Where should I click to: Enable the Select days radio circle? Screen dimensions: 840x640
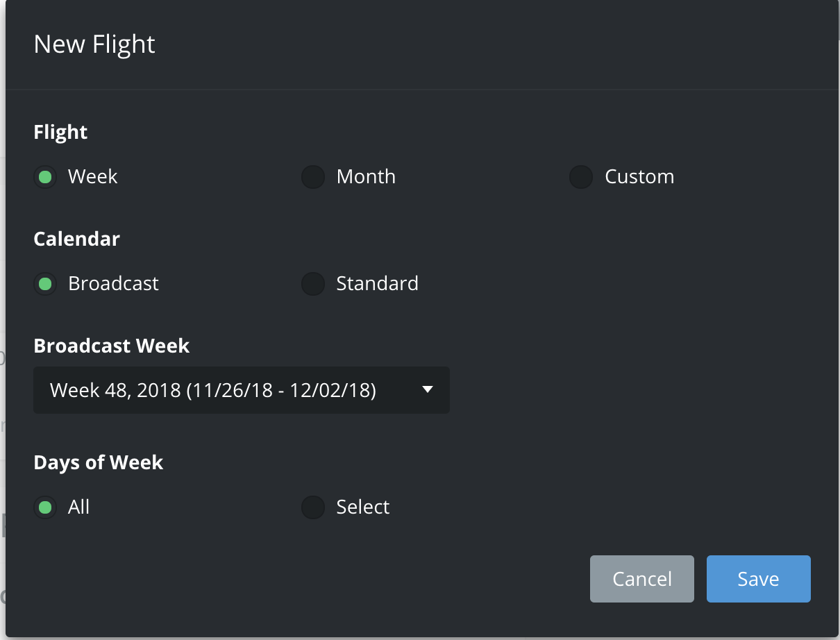313,507
